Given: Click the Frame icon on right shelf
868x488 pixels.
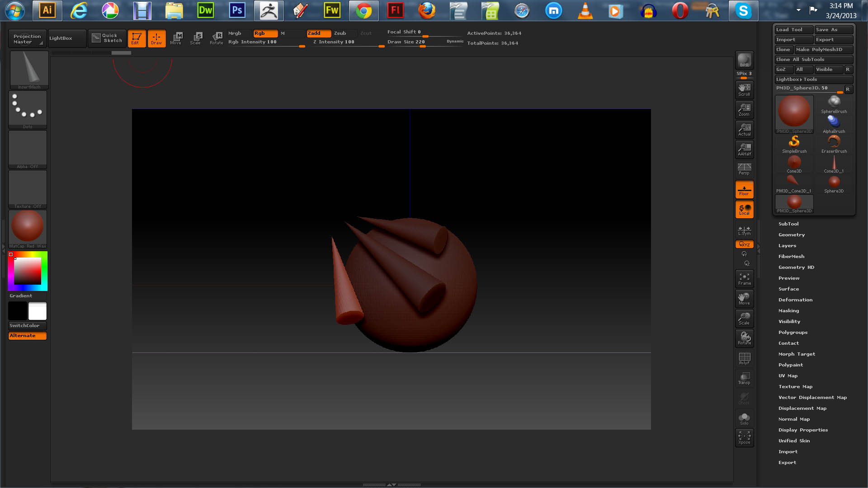Looking at the screenshot, I should click(744, 278).
